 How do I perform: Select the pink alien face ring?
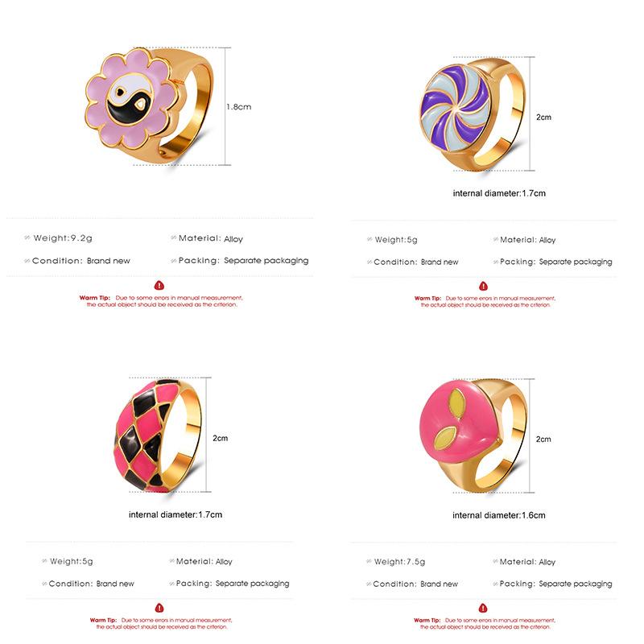tap(473, 436)
